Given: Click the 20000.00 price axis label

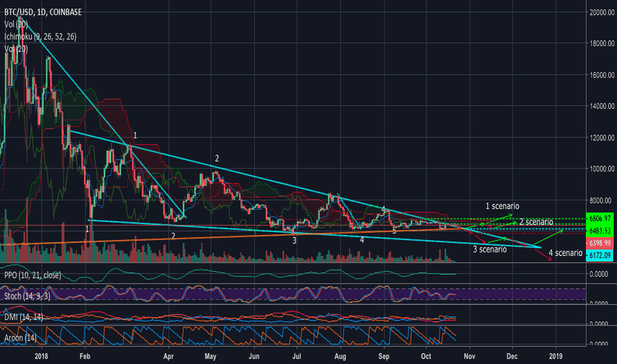Looking at the screenshot, I should point(602,12).
